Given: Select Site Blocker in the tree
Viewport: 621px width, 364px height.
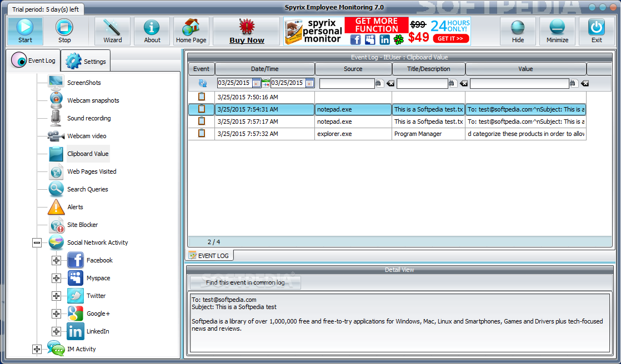Looking at the screenshot, I should click(82, 225).
